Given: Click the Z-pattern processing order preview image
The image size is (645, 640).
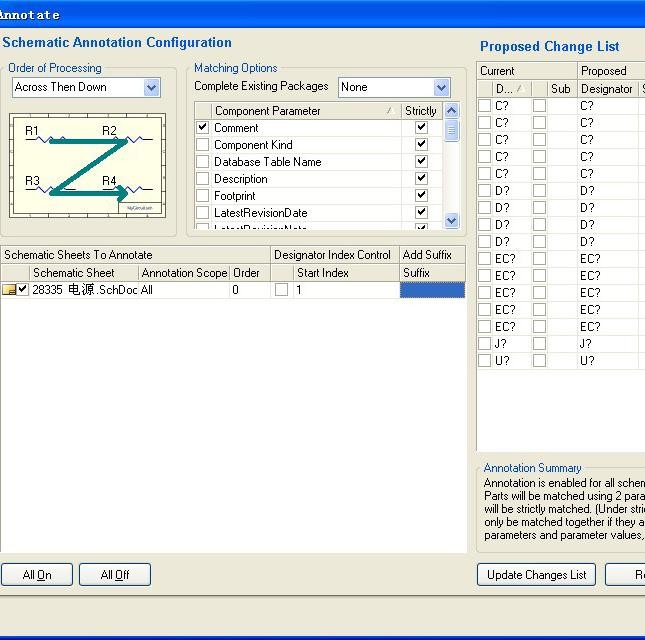Looking at the screenshot, I should point(87,165).
